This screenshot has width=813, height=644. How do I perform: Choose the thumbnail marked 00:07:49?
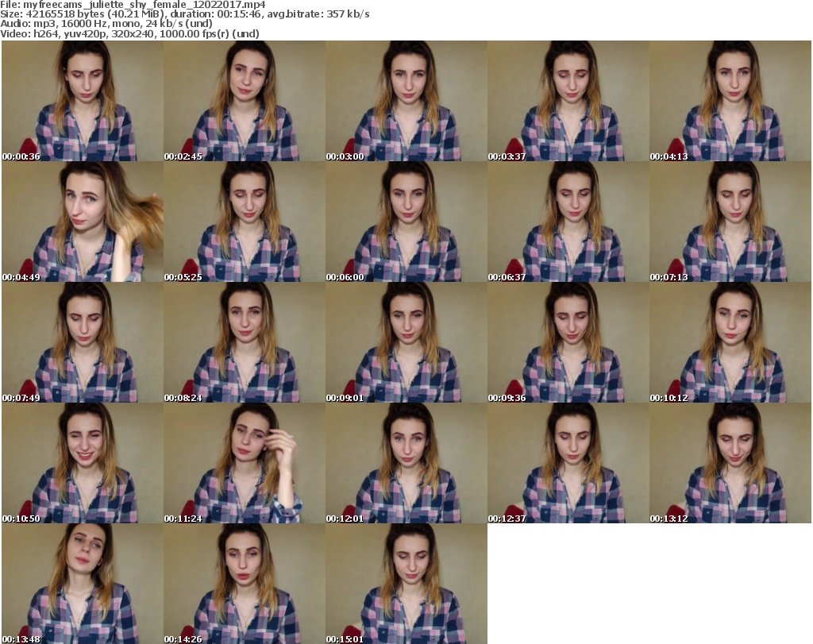coord(83,342)
